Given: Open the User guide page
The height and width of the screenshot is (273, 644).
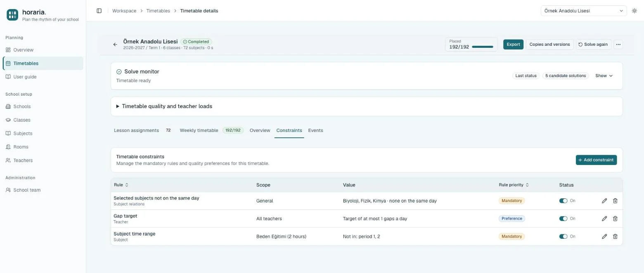Looking at the screenshot, I should 43,77.
